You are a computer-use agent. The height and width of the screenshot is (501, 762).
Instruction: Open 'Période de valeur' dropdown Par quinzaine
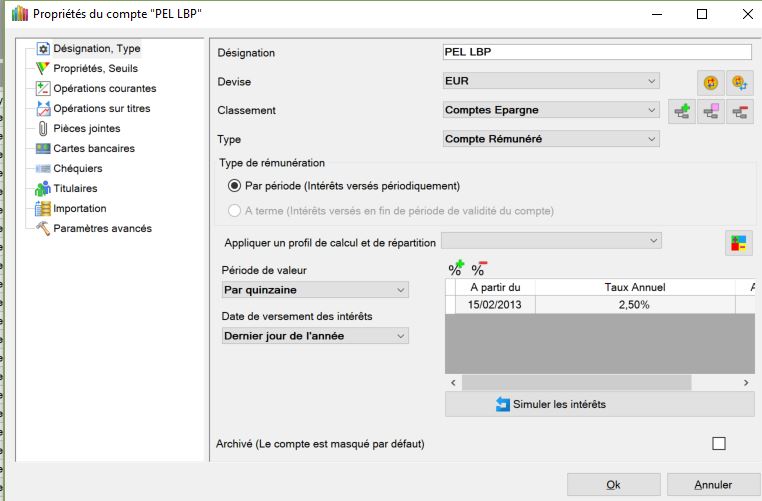(x=315, y=290)
